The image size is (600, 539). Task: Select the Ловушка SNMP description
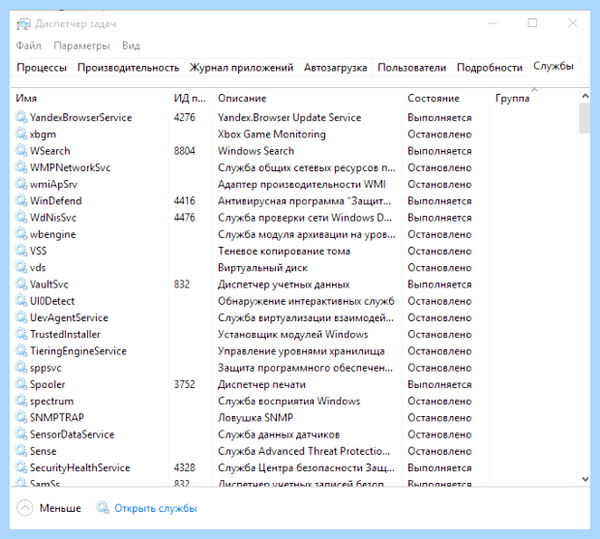255,417
